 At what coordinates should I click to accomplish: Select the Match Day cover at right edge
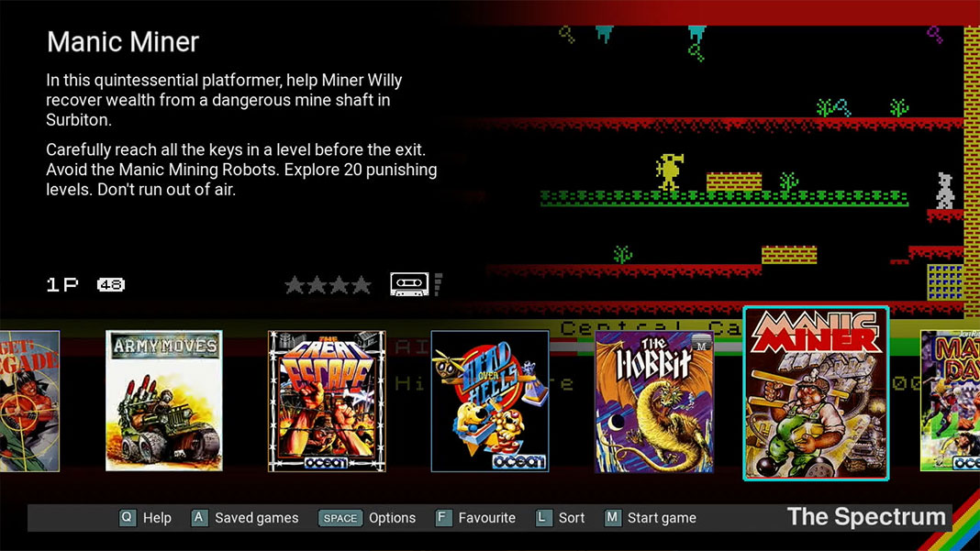[950, 401]
